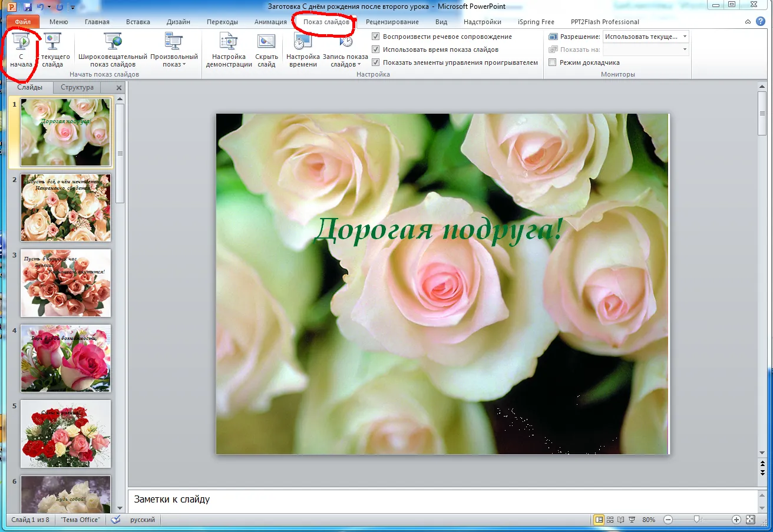This screenshot has width=773, height=532.
Task: Start slideshow from beginning (С начала)
Action: tap(21, 51)
